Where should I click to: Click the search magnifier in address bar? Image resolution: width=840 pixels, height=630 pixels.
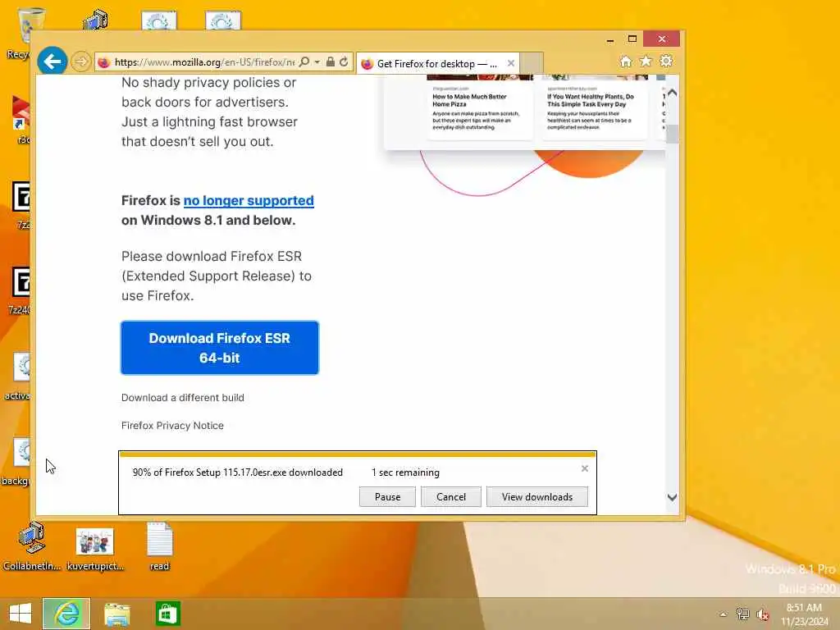[304, 62]
